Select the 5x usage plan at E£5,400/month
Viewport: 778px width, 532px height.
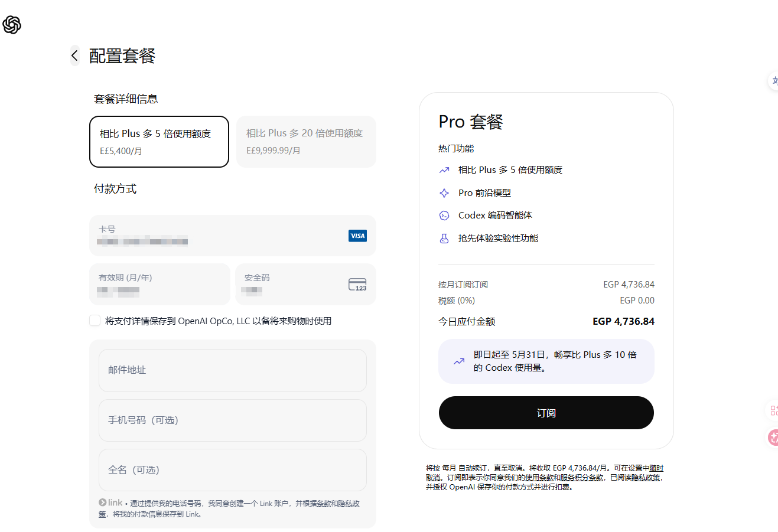click(159, 142)
